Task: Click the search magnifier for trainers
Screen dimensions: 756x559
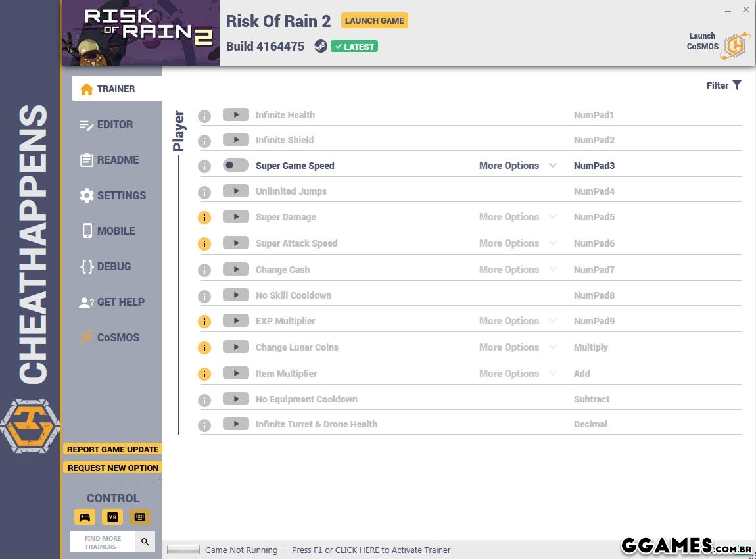Action: [x=145, y=542]
